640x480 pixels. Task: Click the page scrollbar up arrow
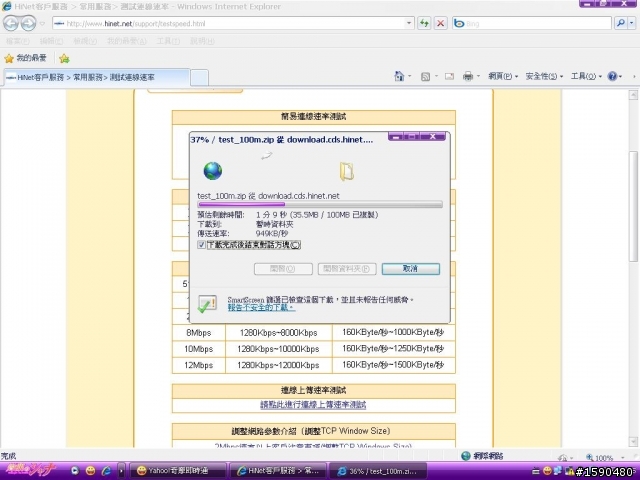pyautogui.click(x=633, y=95)
